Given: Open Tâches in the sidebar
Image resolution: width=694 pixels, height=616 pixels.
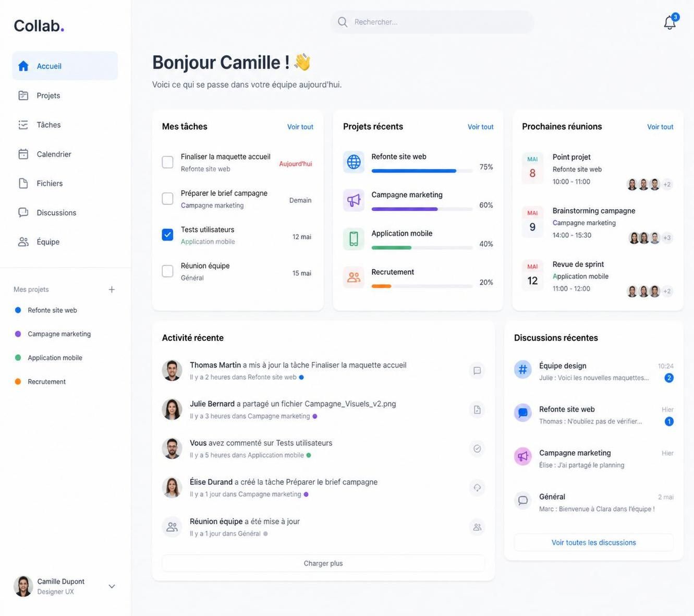Looking at the screenshot, I should (x=65, y=125).
